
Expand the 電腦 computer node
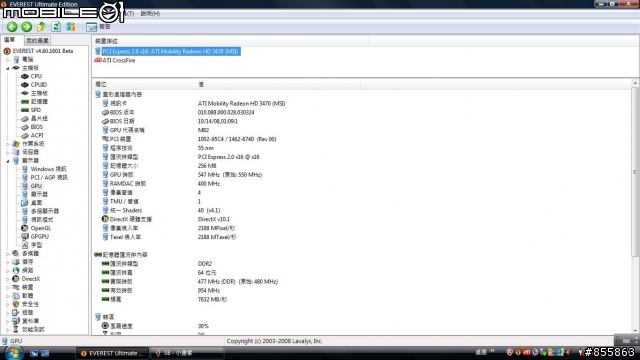[x=7, y=60]
